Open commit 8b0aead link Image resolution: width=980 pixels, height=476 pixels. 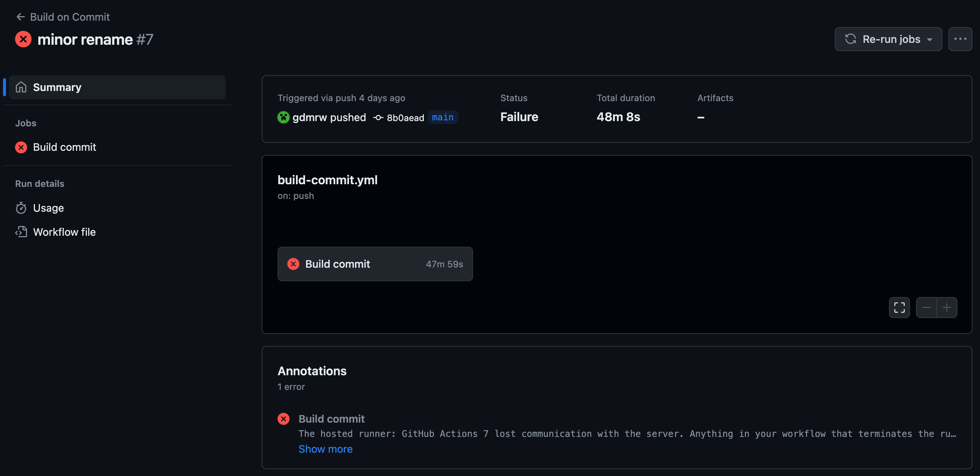pos(405,118)
